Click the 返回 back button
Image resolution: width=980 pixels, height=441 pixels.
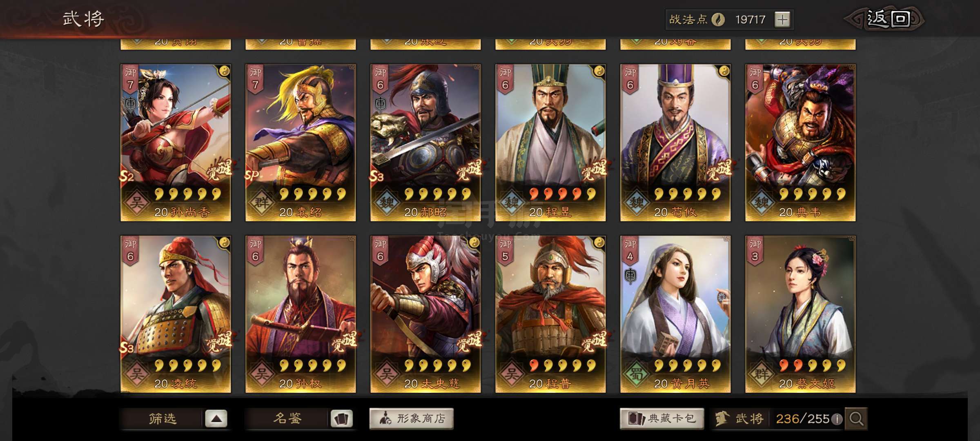(884, 19)
